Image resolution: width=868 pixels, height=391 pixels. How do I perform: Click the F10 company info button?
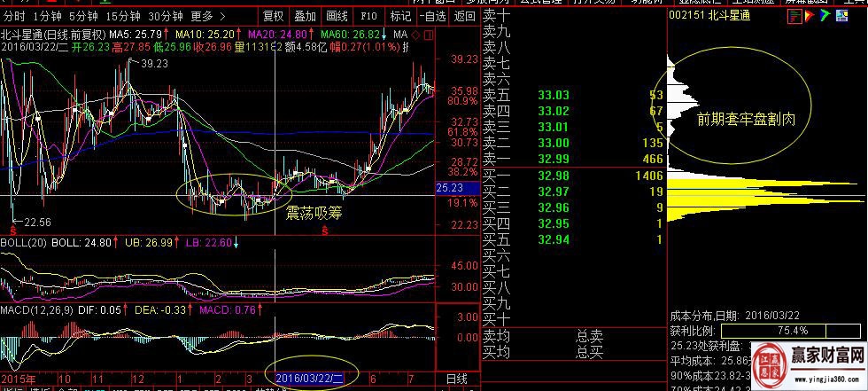click(369, 16)
